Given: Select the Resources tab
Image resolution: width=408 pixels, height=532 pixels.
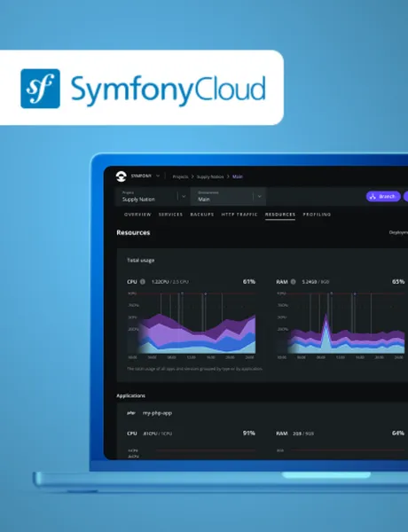Looking at the screenshot, I should coord(280,215).
